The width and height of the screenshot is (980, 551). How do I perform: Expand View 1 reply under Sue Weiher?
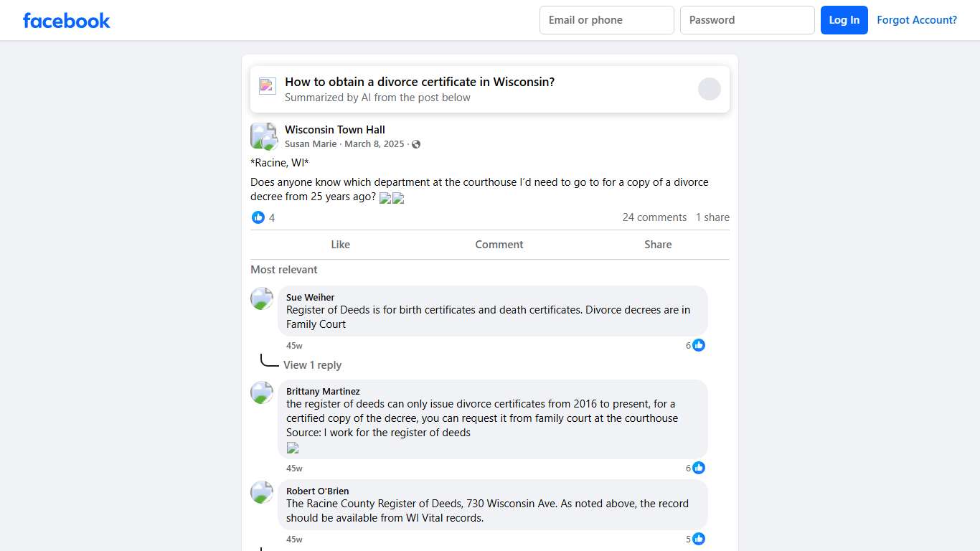(x=312, y=365)
